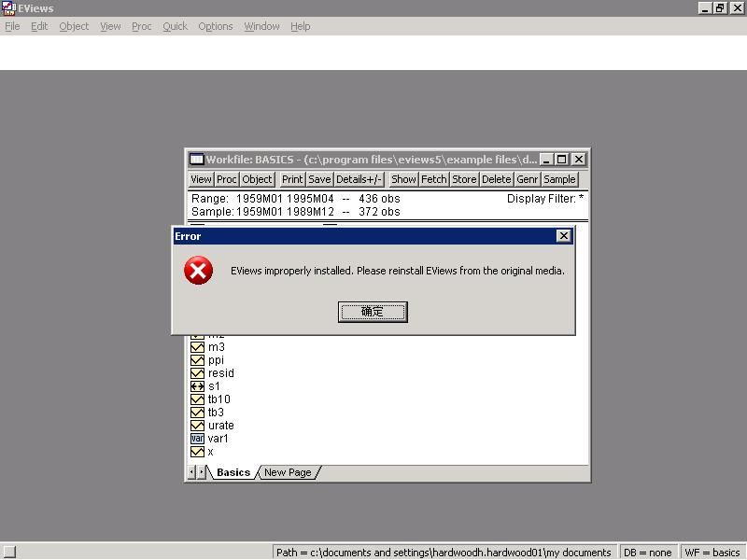The image size is (747, 560).
Task: Click the ppi series icon
Action: (197, 360)
